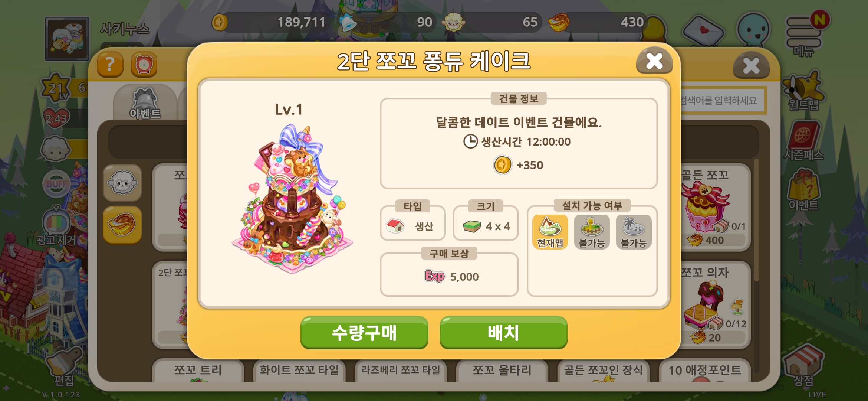Select the orange pastry currency category tab

pyautogui.click(x=122, y=225)
